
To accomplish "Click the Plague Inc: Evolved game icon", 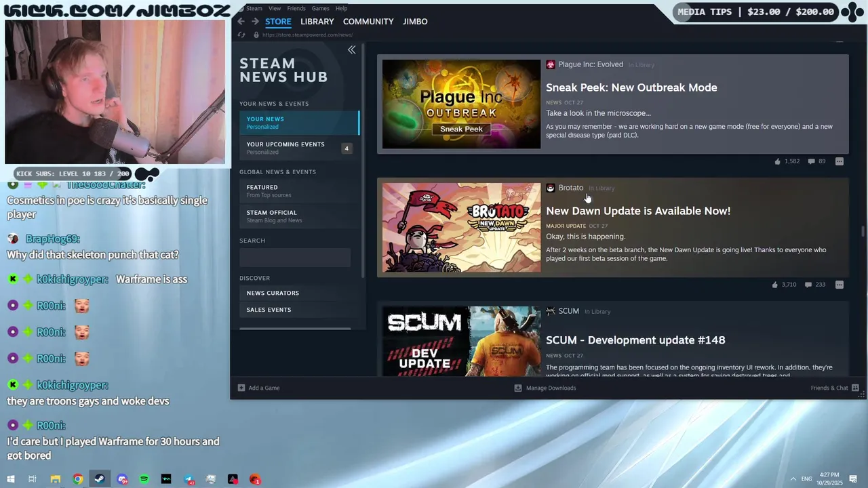I will [x=551, y=64].
